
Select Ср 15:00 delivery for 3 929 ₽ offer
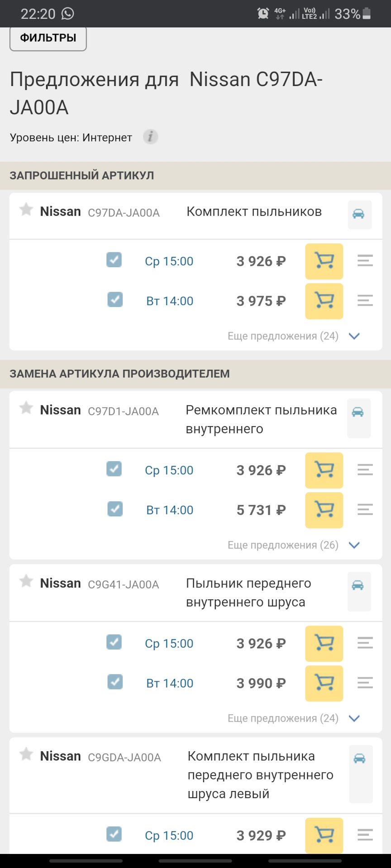pyautogui.click(x=169, y=835)
